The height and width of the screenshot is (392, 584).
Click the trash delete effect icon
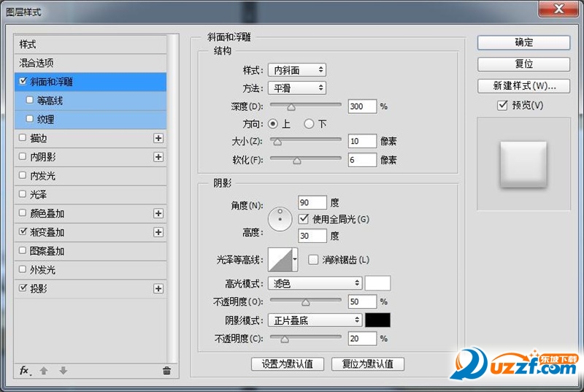click(166, 371)
